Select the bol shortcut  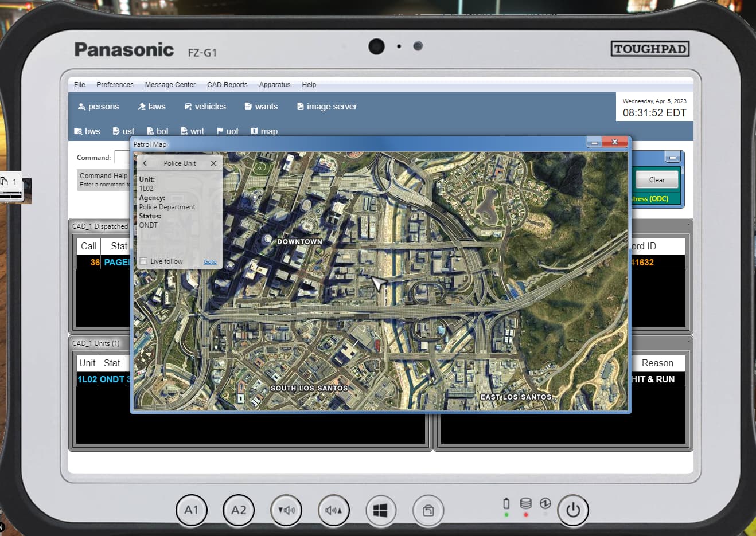coord(157,131)
